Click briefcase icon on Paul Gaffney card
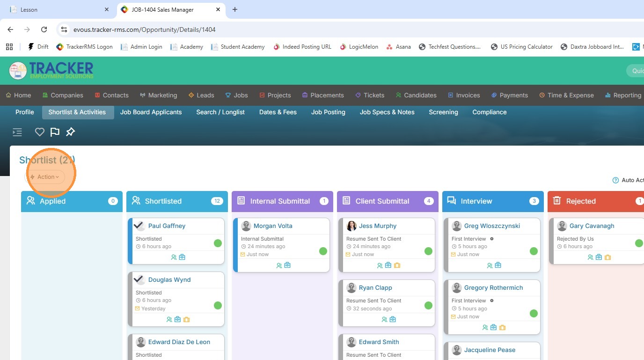Screen dimensions: 644x360 (182, 257)
